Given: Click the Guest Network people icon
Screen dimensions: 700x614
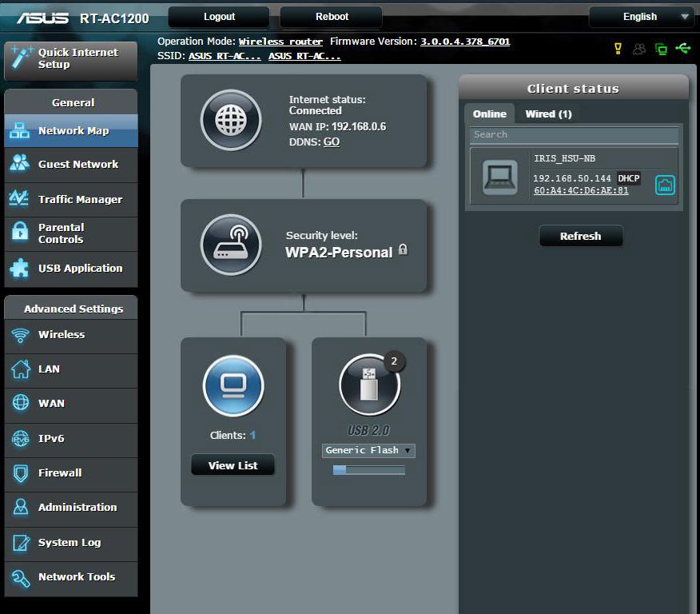Looking at the screenshot, I should point(19,163).
